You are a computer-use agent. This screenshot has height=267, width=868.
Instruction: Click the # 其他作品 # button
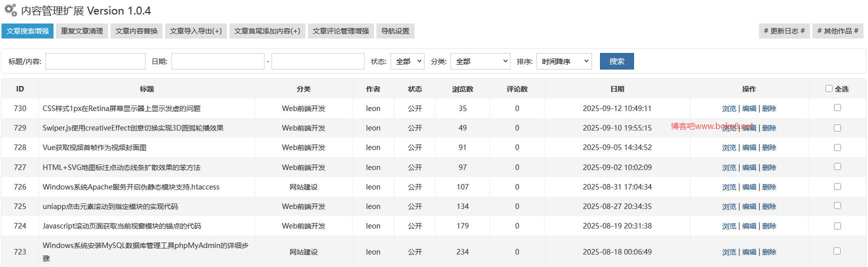point(837,31)
